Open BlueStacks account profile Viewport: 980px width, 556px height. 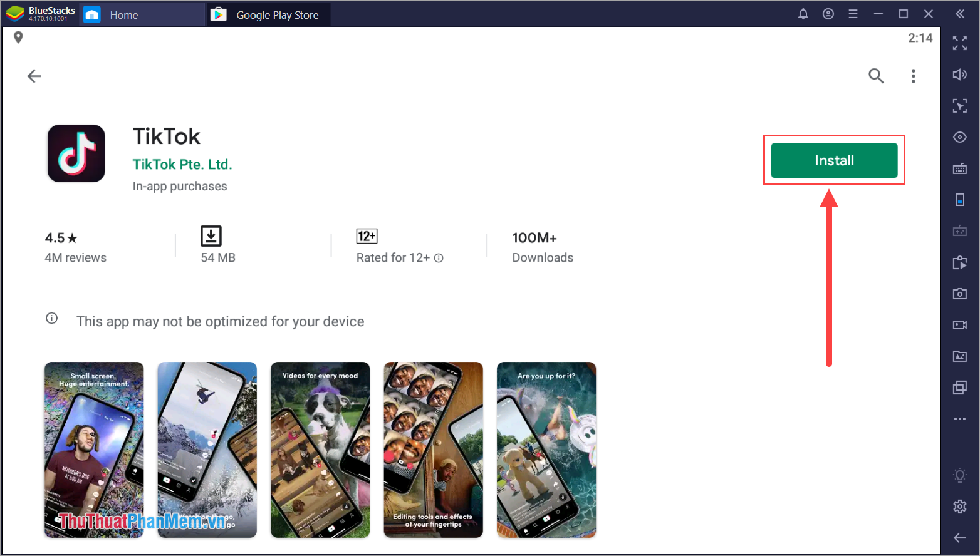(828, 14)
